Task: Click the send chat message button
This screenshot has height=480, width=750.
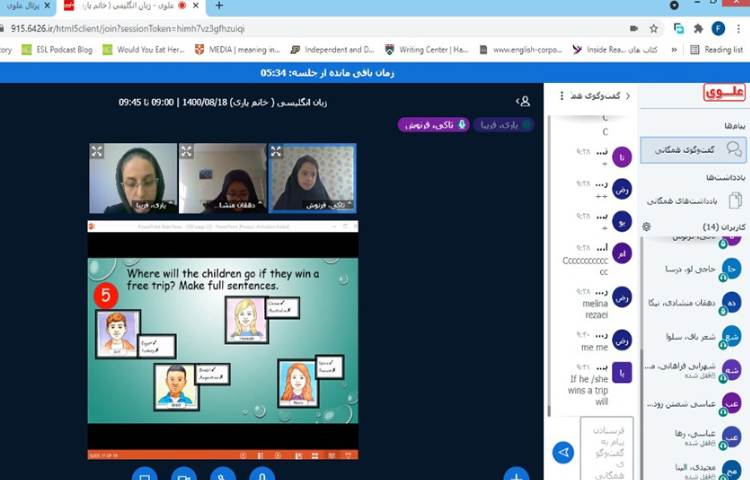Action: coord(563,453)
